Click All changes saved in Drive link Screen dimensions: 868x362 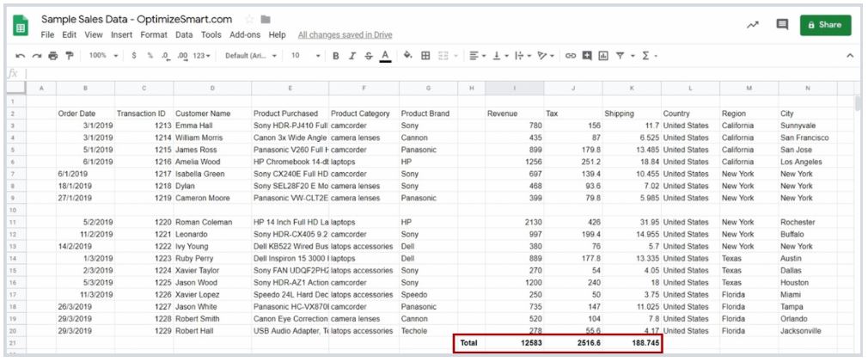345,35
